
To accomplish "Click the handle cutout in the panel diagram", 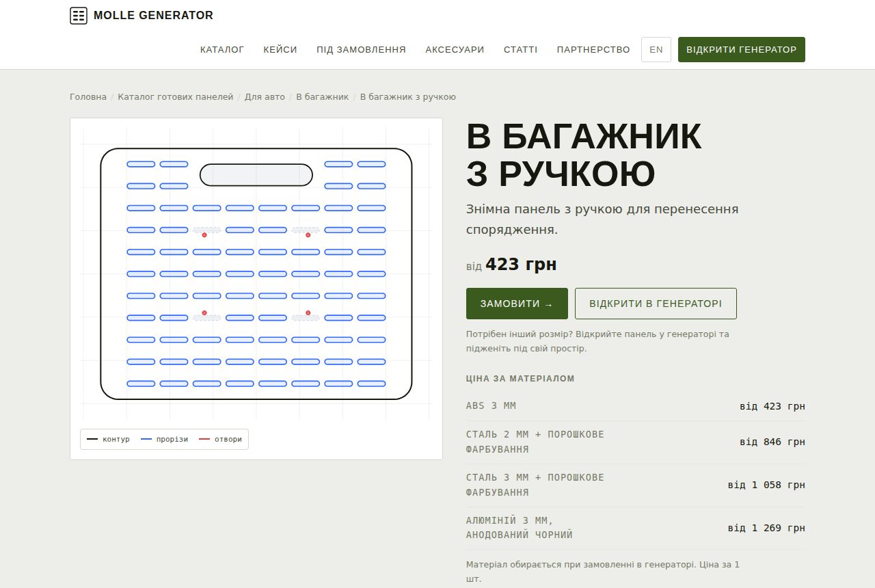I will coord(256,175).
